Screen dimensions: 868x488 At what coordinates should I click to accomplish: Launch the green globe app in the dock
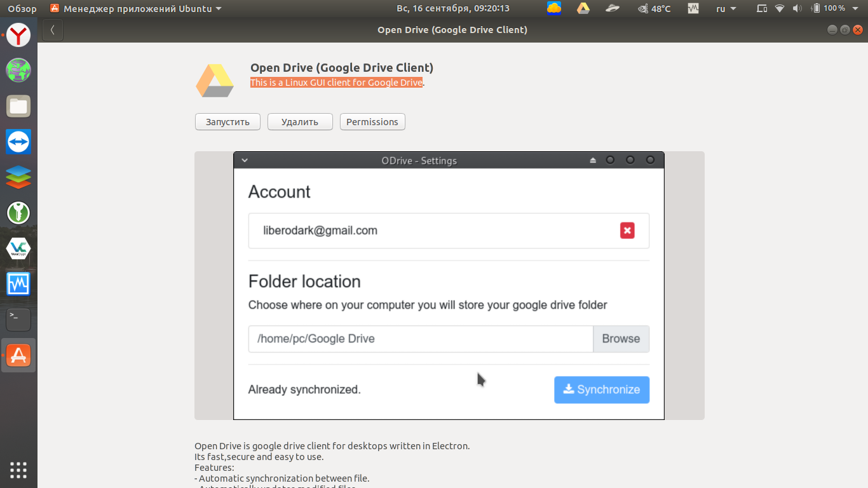(18, 70)
